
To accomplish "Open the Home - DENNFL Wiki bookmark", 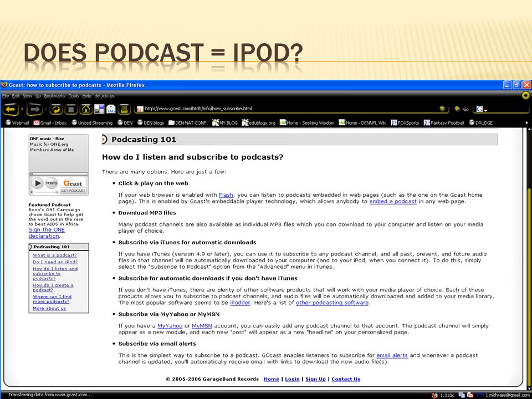I will [x=362, y=123].
